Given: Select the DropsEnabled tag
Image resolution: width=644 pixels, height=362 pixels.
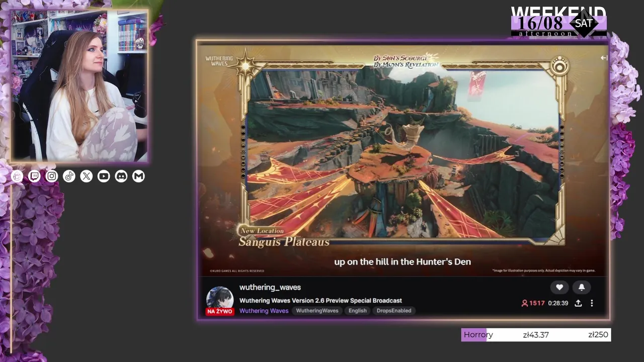Looking at the screenshot, I should pos(394,311).
